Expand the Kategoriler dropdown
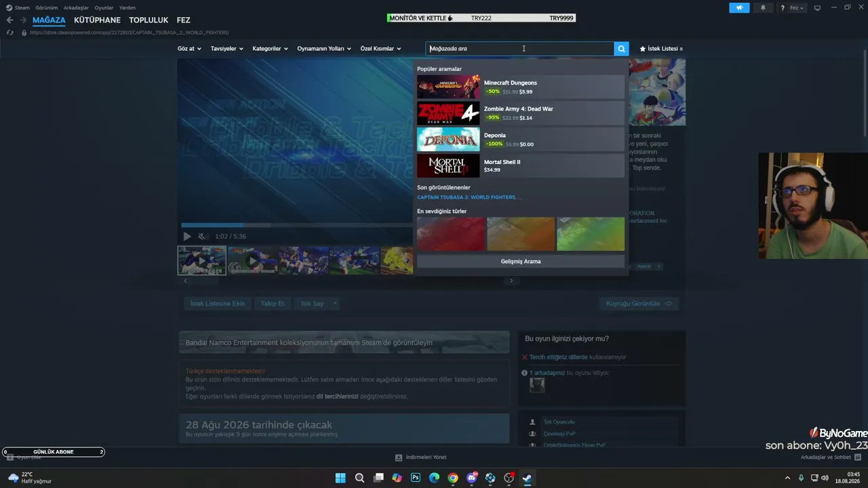This screenshot has height=488, width=868. pos(270,49)
